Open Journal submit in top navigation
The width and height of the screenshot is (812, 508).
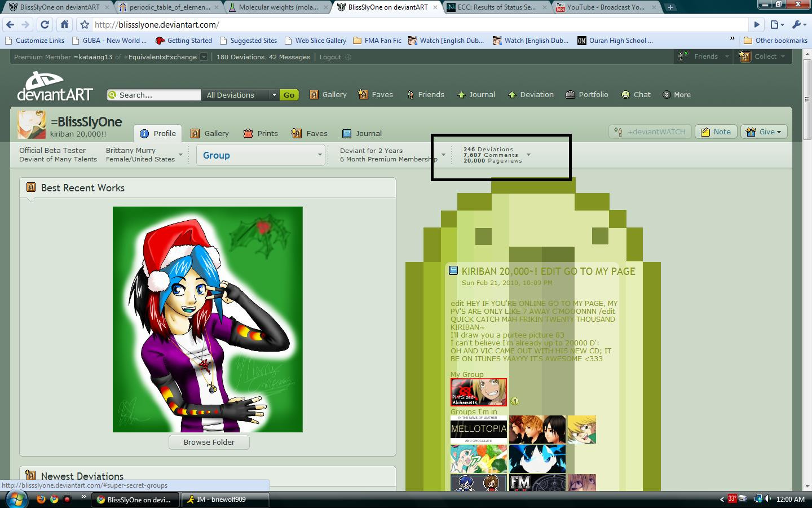click(476, 94)
